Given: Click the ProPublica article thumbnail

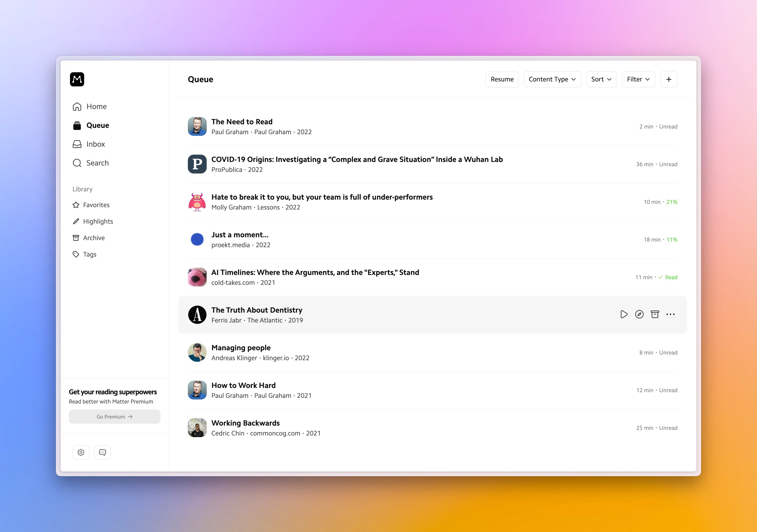Looking at the screenshot, I should pyautogui.click(x=197, y=164).
